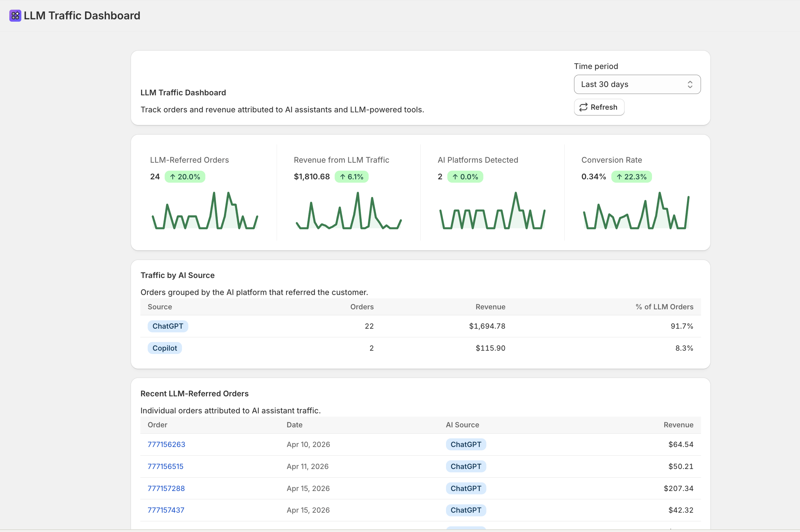Viewport: 800px width, 532px height.
Task: Click the $42.32 revenue cell
Action: (681, 510)
